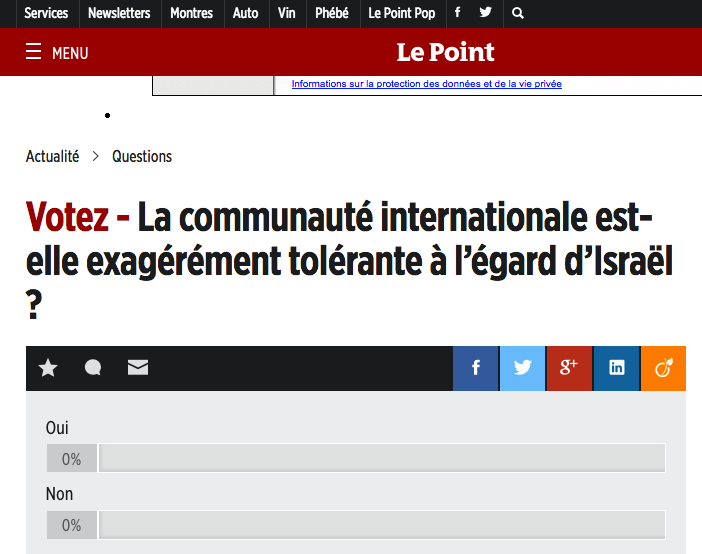Click the poll headline about Israël

349,260
